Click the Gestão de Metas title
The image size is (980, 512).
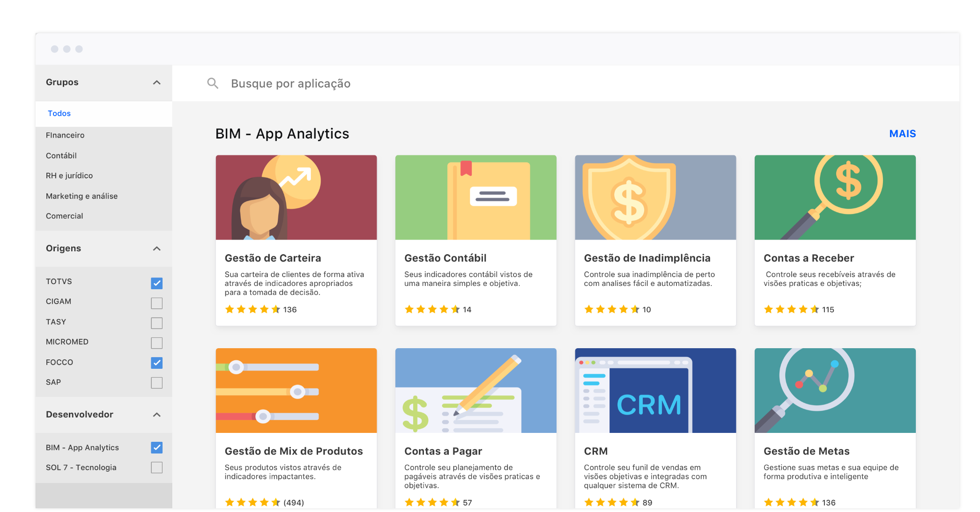807,451
